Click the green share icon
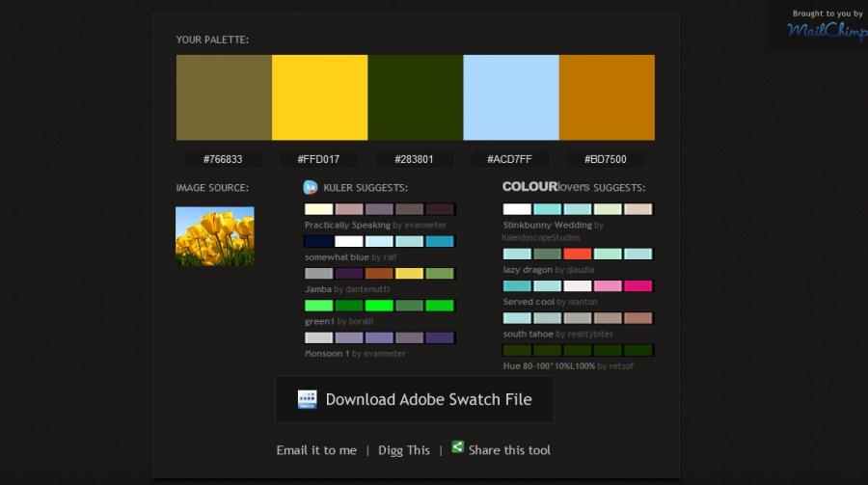This screenshot has width=868, height=485. click(x=458, y=447)
